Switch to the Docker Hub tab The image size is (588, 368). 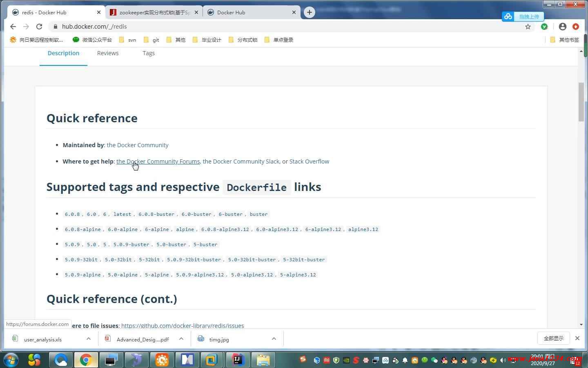click(x=252, y=12)
